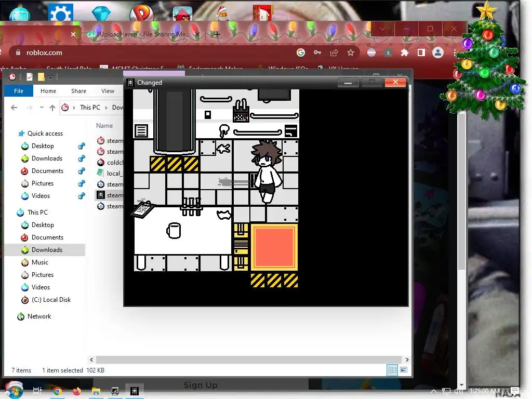The height and width of the screenshot is (399, 532).
Task: Expand chevron after This PC in breadcrumb
Action: [106, 108]
